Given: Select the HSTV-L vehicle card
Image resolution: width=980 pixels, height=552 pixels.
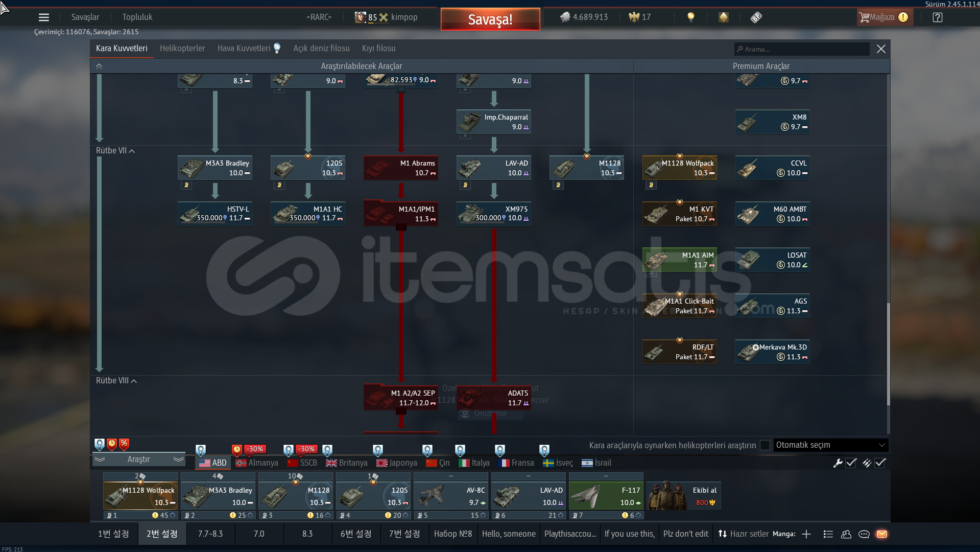Looking at the screenshot, I should click(214, 214).
